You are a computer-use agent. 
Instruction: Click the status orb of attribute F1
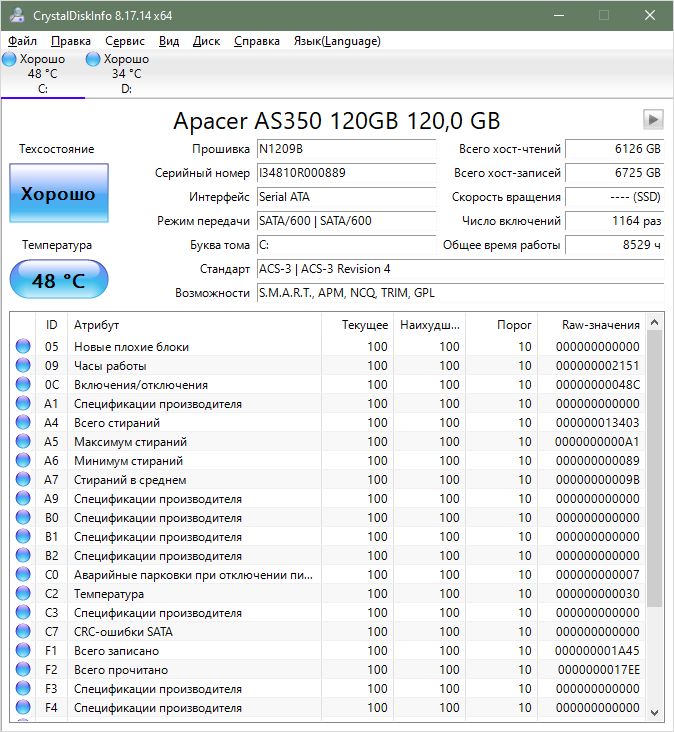pyautogui.click(x=23, y=650)
